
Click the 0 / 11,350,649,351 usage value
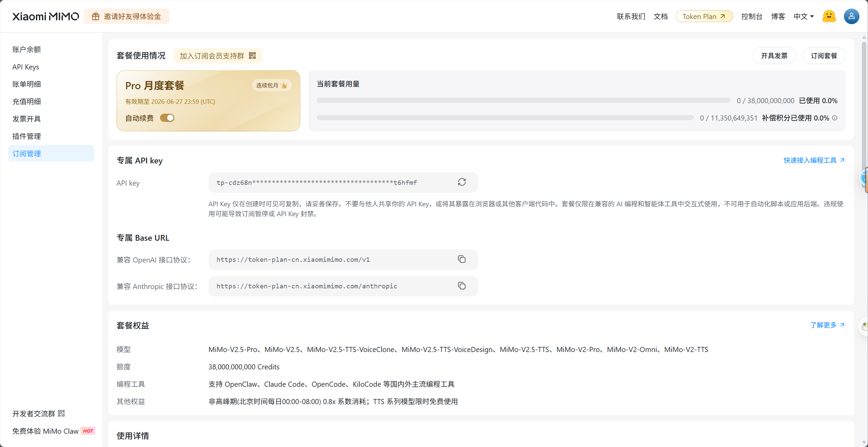(x=729, y=118)
